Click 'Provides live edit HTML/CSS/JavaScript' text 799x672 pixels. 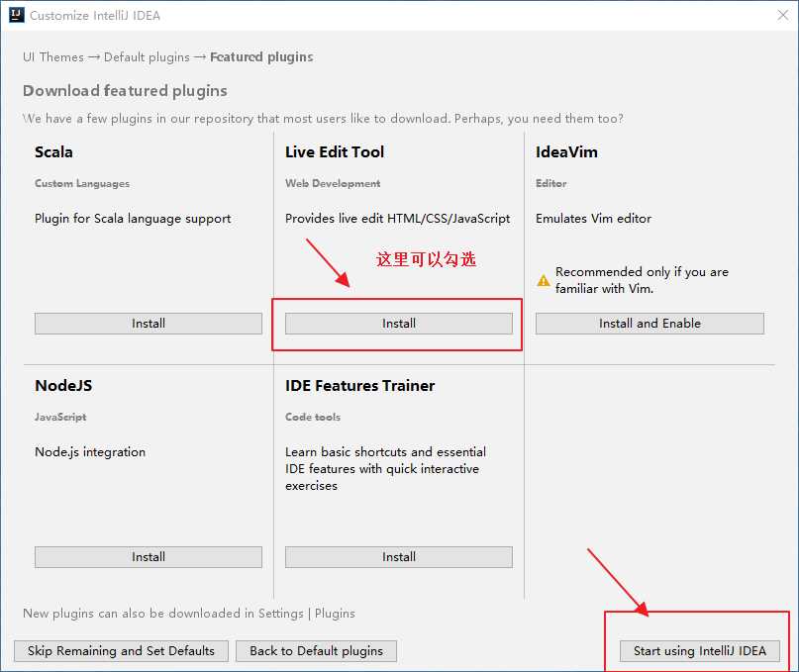397,219
